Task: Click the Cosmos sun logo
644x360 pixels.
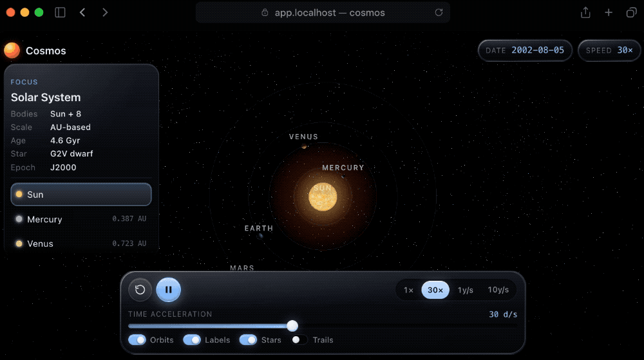Action: click(12, 50)
